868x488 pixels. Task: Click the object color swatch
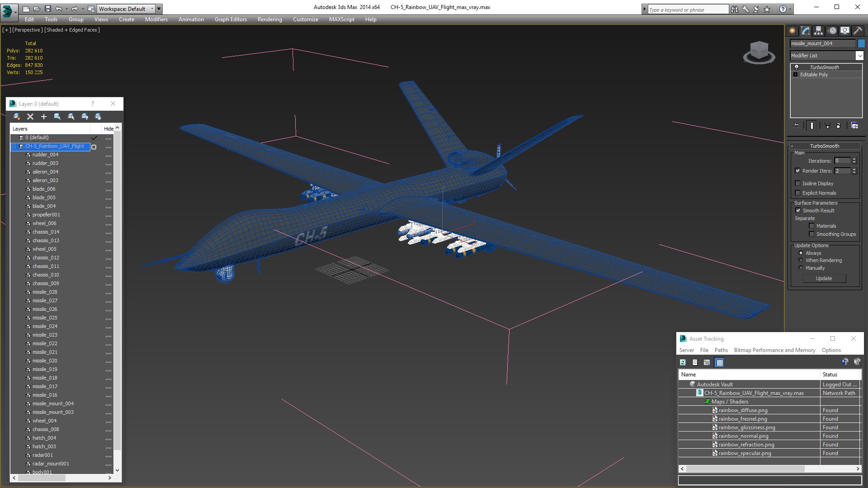click(x=862, y=43)
